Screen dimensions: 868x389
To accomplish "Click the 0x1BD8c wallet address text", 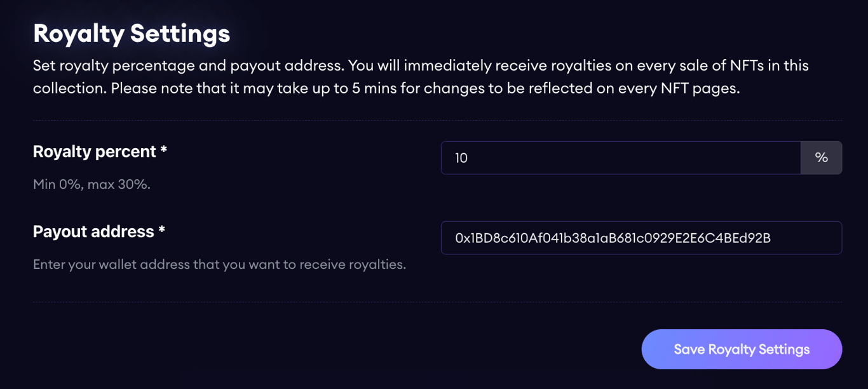I will pos(613,238).
